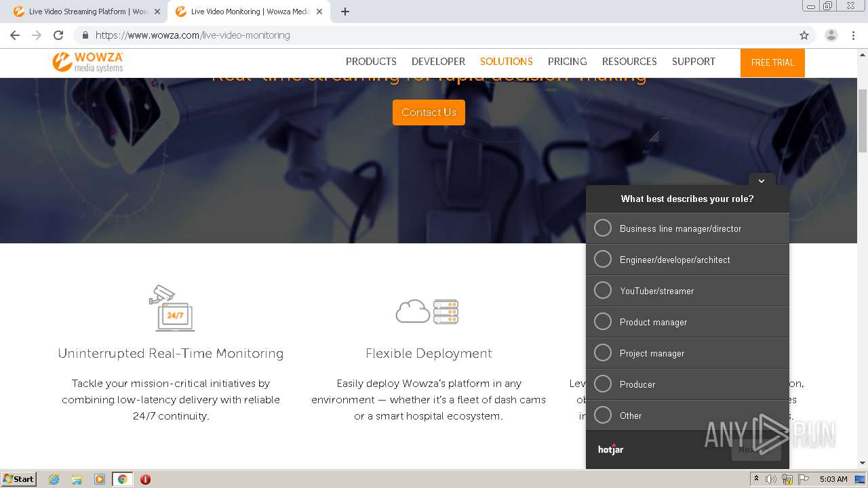The image size is (868, 488).
Task: Reload the current page
Action: tap(58, 35)
